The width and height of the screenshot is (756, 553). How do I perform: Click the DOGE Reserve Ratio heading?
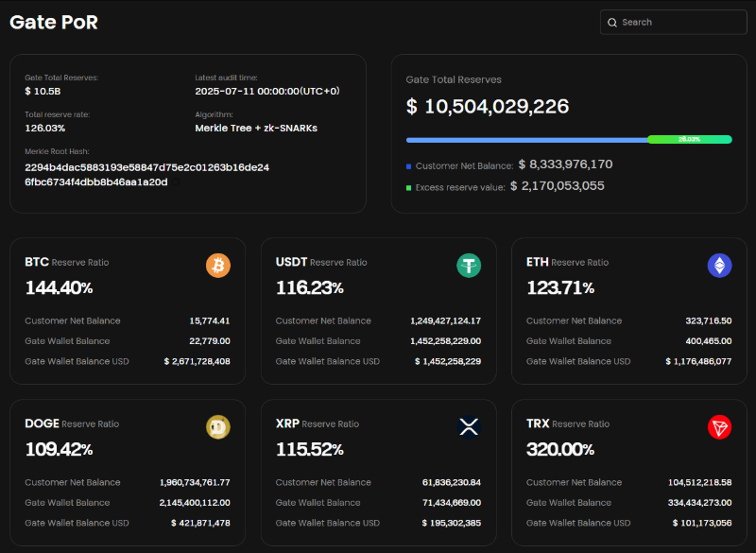coord(72,423)
